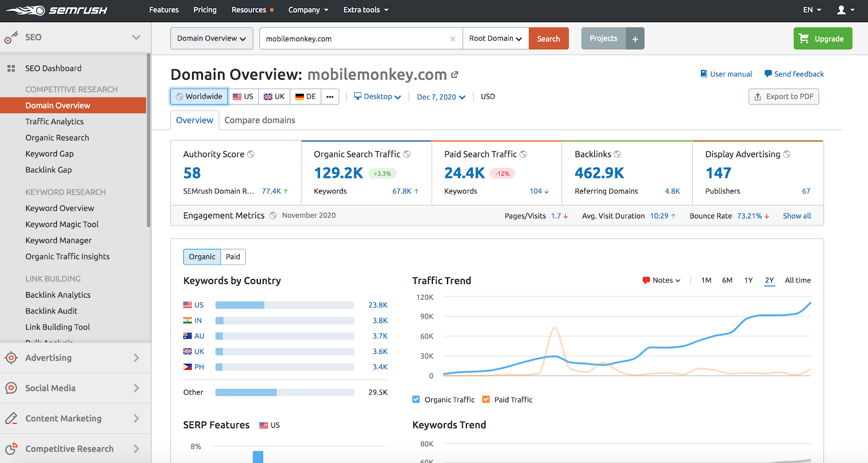Click the Content Marketing pencil icon

[x=11, y=419]
